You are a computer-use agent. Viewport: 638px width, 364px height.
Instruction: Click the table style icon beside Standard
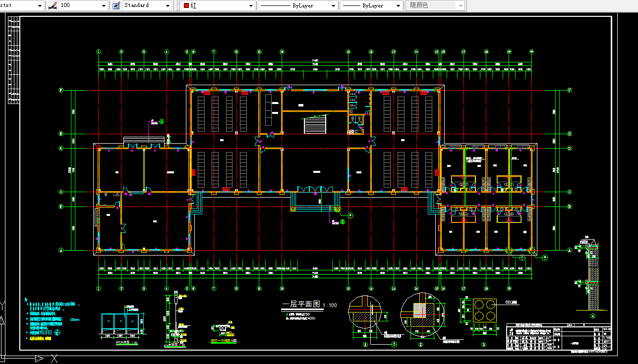115,5
